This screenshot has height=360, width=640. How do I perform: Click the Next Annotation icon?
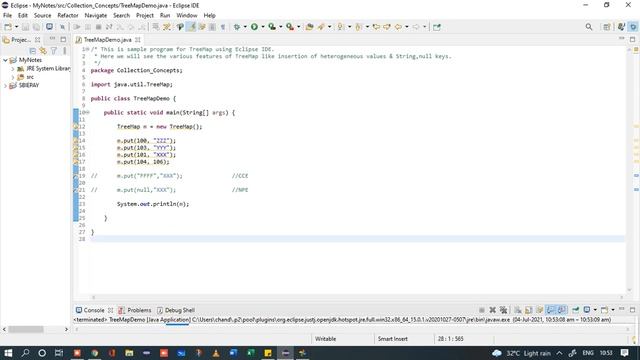(x=340, y=27)
